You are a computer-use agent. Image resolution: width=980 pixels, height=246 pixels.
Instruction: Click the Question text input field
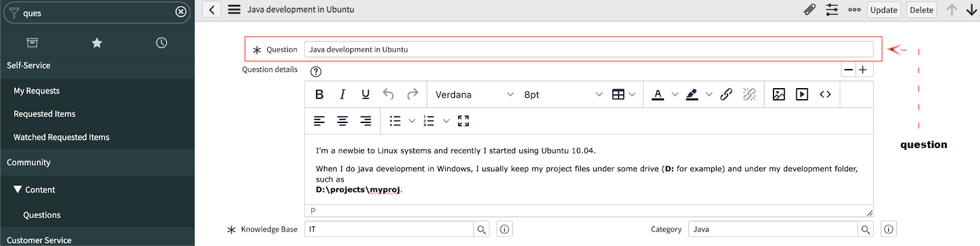[588, 50]
